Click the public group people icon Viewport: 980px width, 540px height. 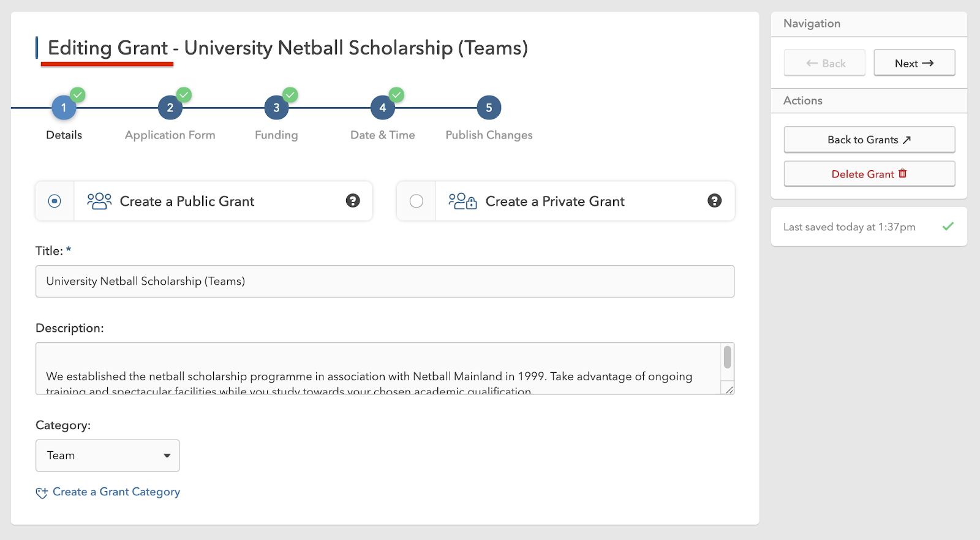(99, 201)
